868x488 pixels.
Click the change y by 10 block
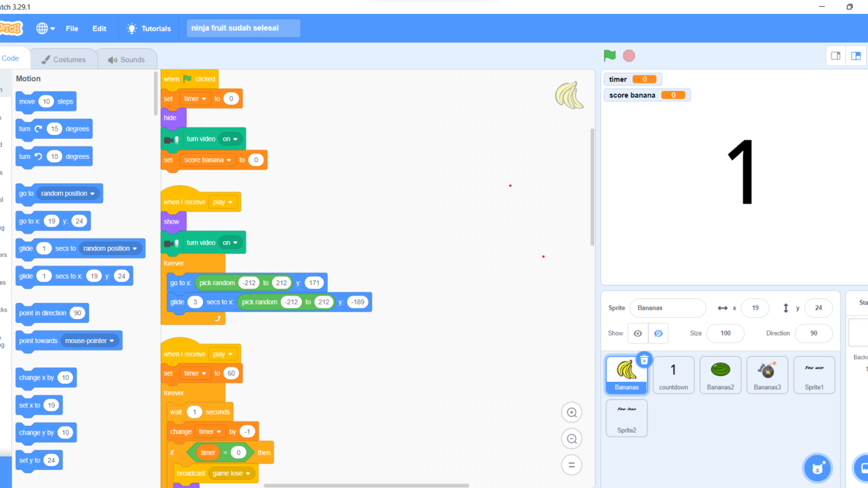46,433
